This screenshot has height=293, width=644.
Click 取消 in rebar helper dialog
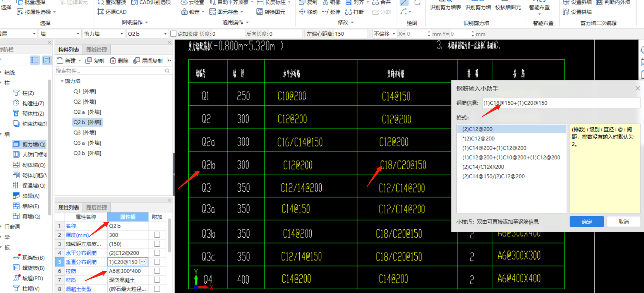623,222
